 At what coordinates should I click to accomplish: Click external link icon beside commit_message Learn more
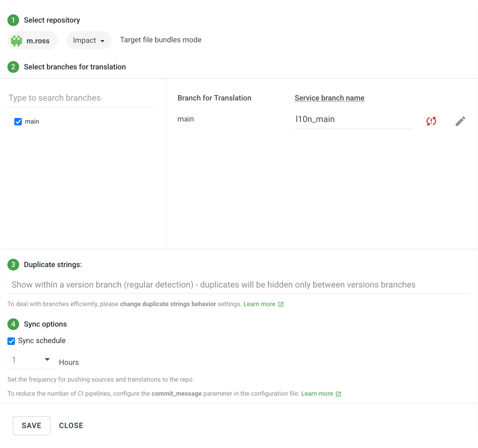coord(338,394)
